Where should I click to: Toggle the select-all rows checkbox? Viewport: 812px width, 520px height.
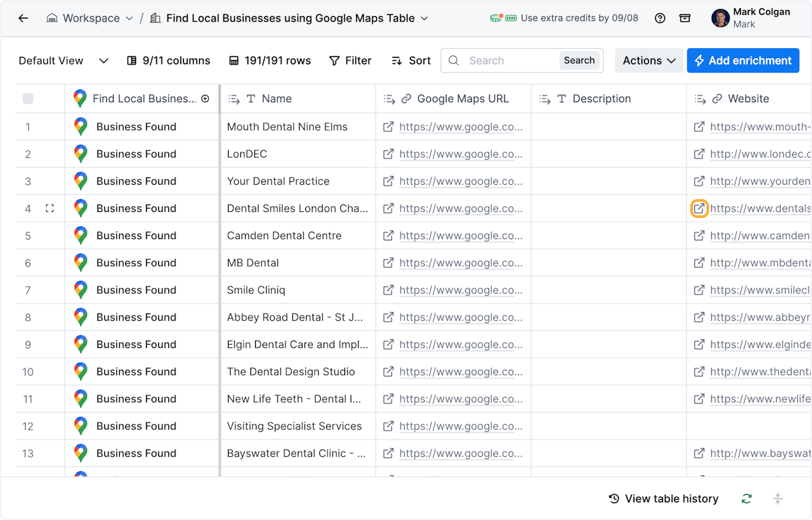click(x=28, y=99)
